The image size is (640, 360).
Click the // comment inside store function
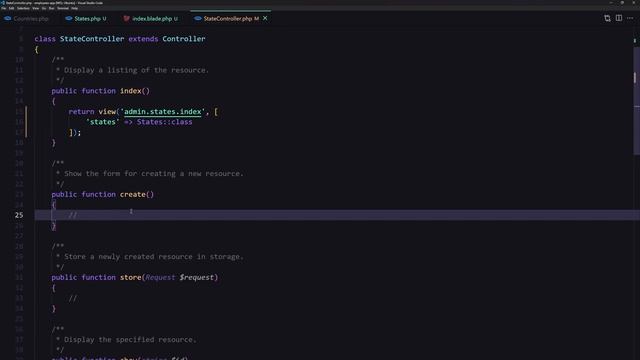pyautogui.click(x=73, y=298)
